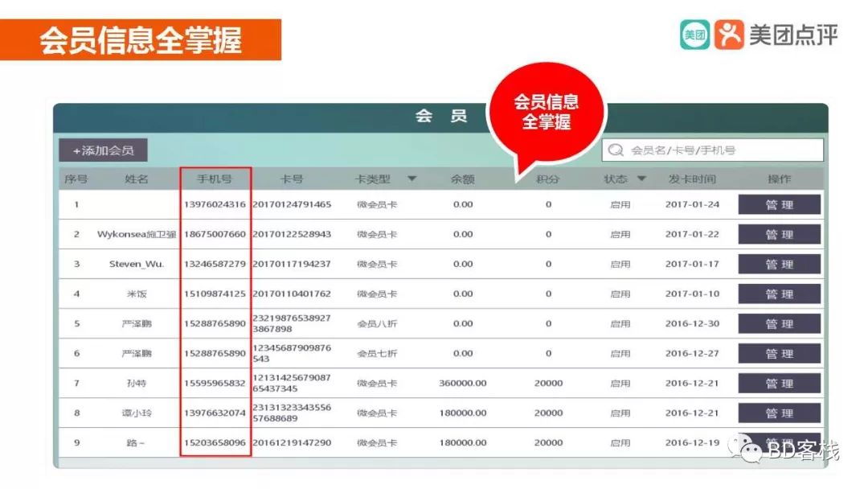Click the search magnifier icon

[x=616, y=150]
